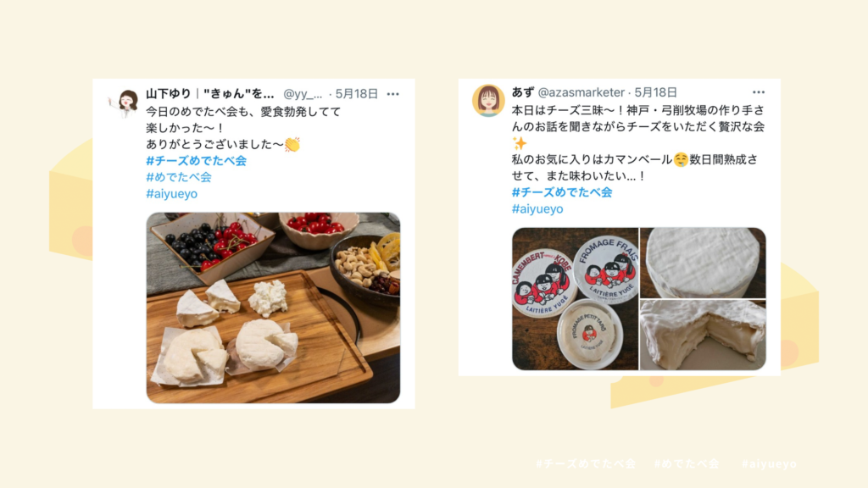Open more options on 山下ゆり's tweet

click(x=393, y=94)
